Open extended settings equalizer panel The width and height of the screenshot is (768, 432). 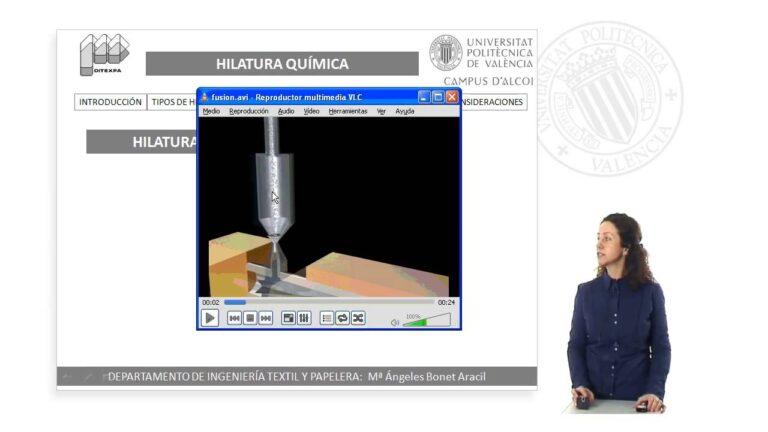[304, 318]
